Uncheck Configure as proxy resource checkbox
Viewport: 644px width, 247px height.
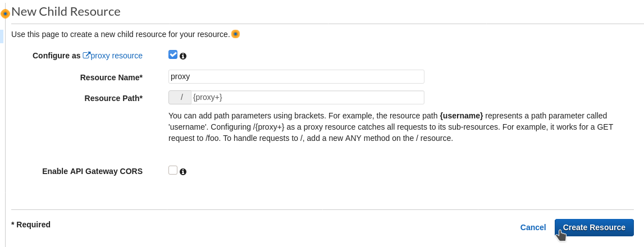[173, 54]
